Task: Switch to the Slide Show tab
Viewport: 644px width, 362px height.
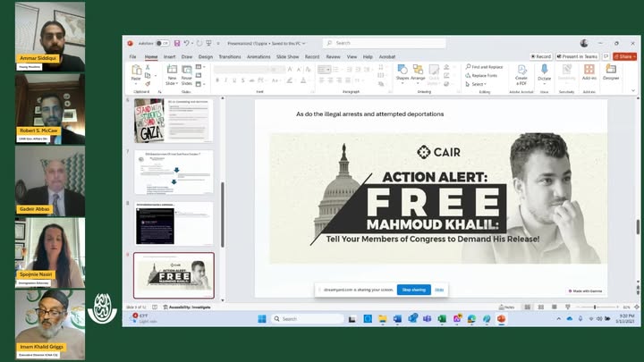Action: (287, 56)
